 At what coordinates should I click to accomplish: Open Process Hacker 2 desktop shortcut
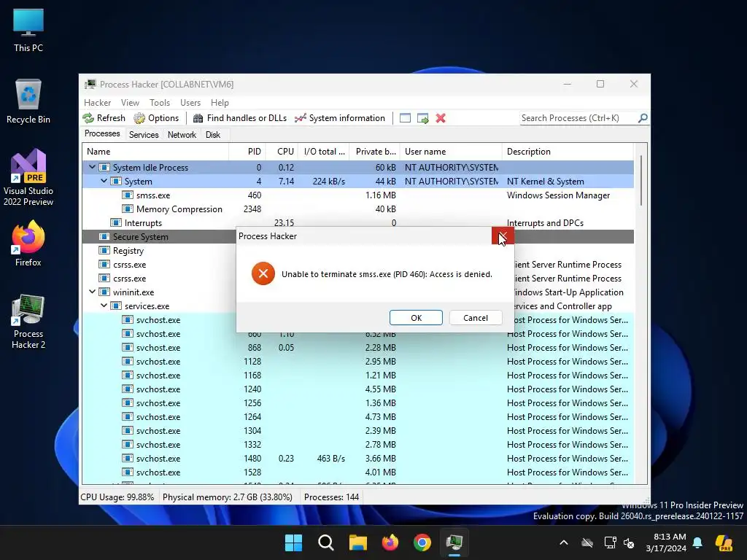28,322
